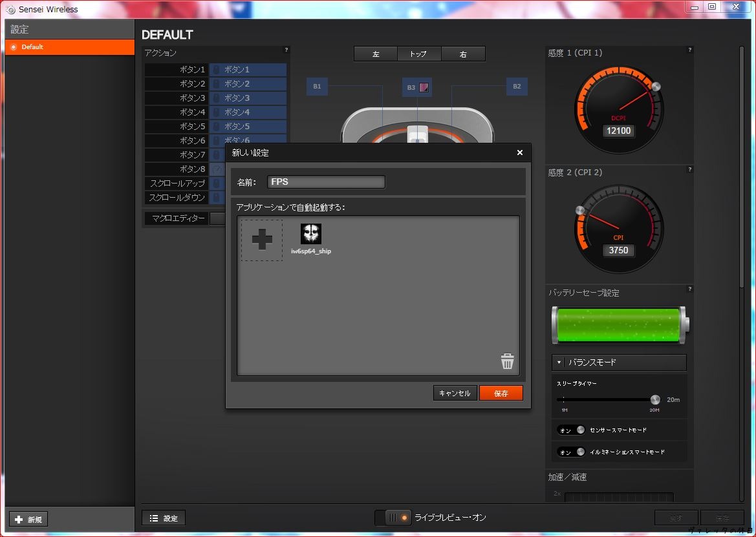Click the green battery level indicator
Screen dimensions: 756x537
[620, 325]
